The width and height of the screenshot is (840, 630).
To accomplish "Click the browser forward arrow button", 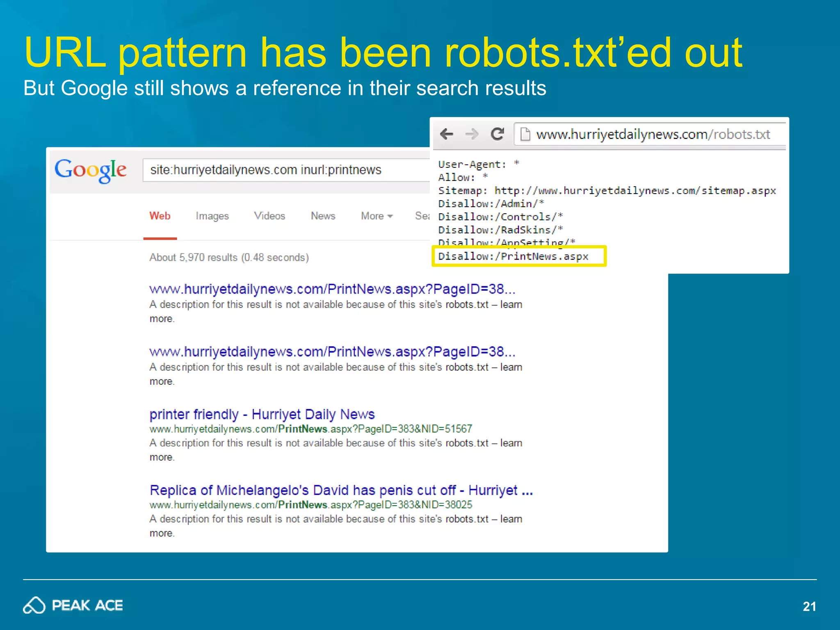I will point(472,134).
